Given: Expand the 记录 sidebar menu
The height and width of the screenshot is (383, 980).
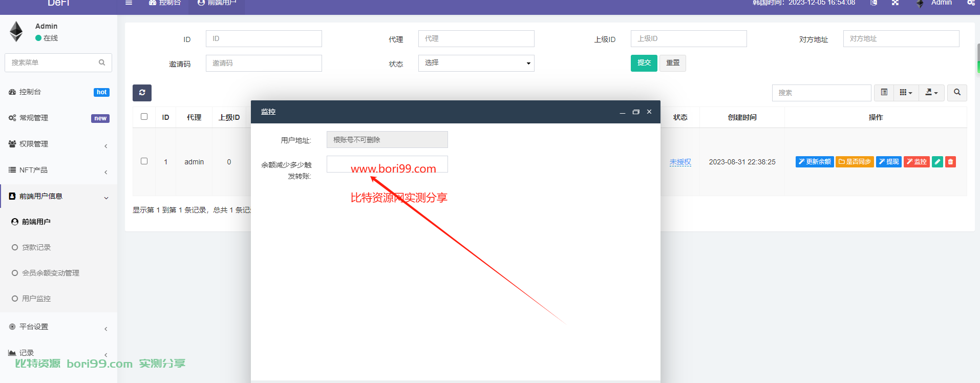Looking at the screenshot, I should click(x=58, y=353).
